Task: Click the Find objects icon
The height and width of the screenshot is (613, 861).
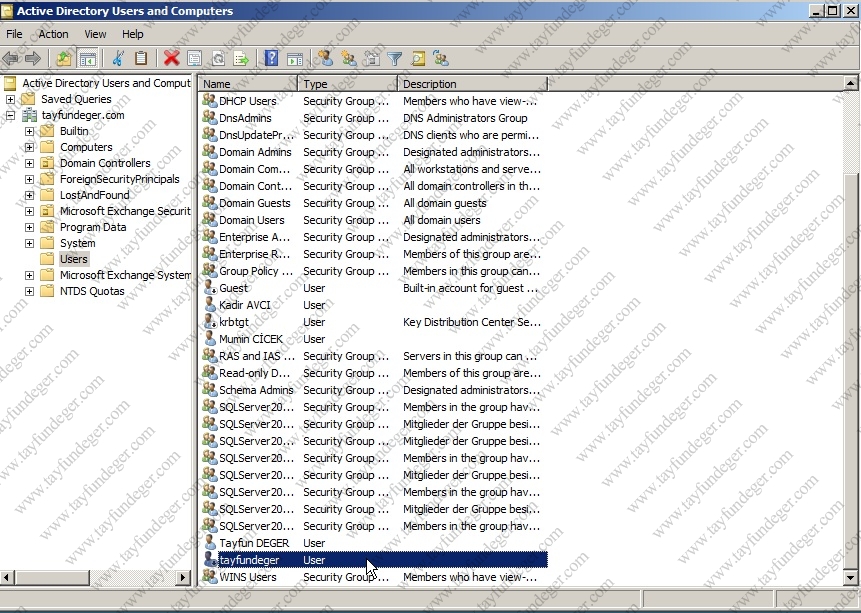Action: click(x=418, y=58)
